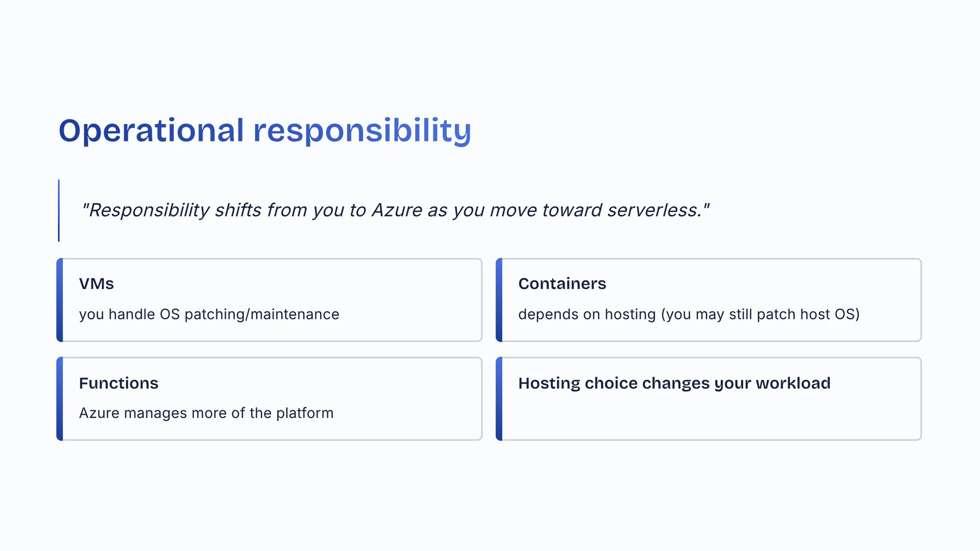This screenshot has width=980, height=551.
Task: Click the "(you may still patch host OS)" parenthetical
Action: [x=760, y=314]
